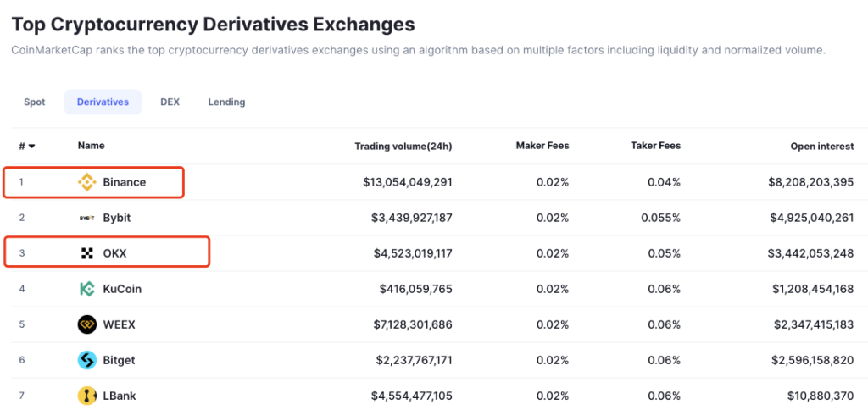
Task: Sort by Trading volume(24h) column header
Action: (403, 146)
